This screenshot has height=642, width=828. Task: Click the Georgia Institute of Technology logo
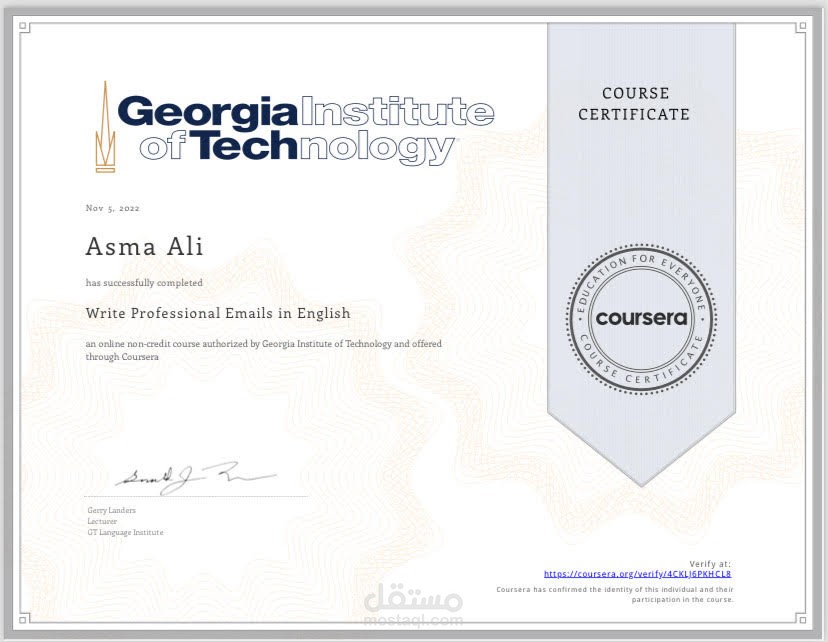[295, 127]
